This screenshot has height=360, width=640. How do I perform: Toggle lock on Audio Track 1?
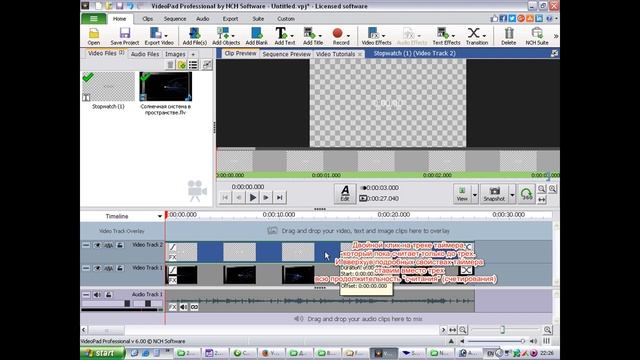point(109,295)
